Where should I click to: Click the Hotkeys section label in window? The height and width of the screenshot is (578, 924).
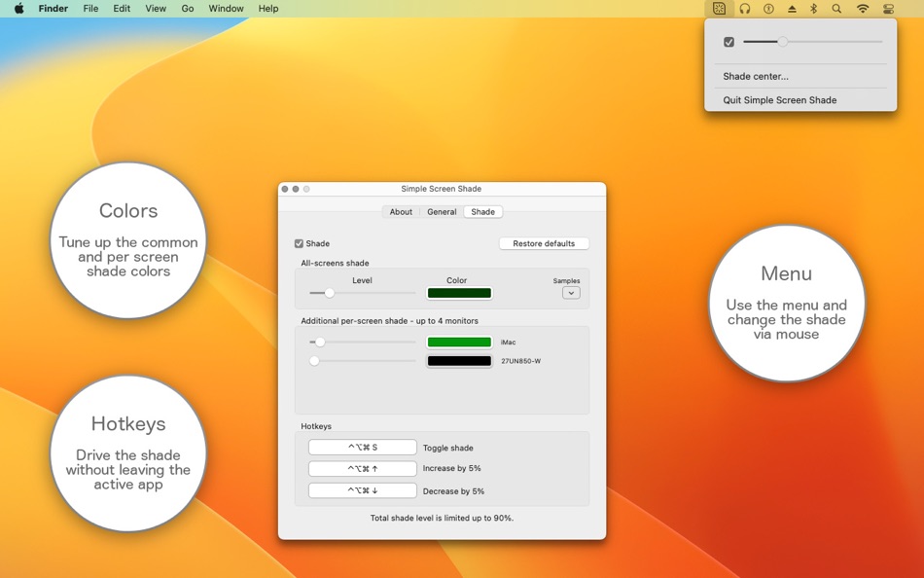click(x=316, y=426)
